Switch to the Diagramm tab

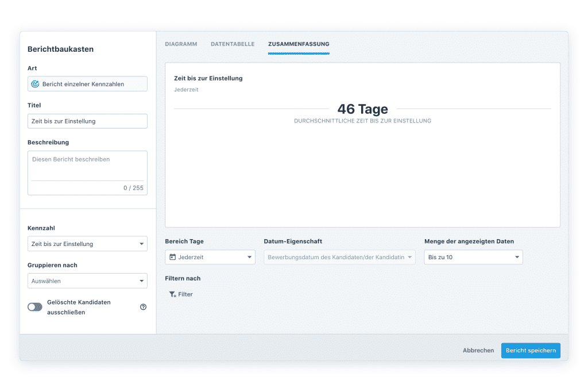tap(181, 44)
